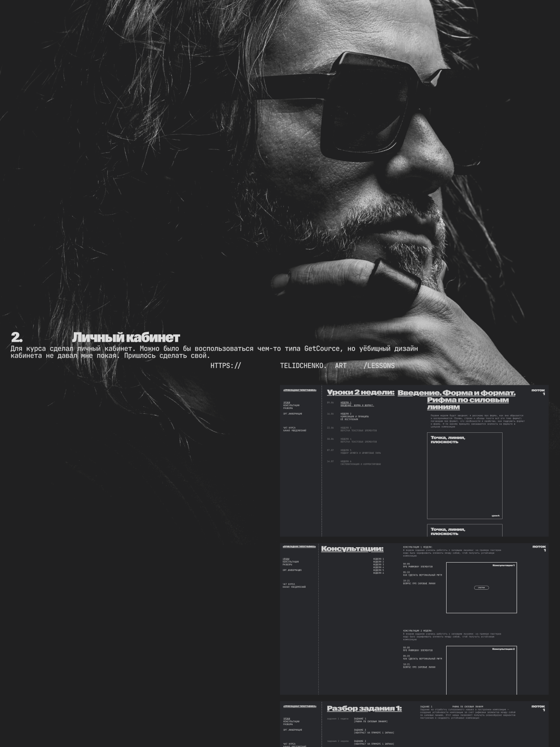Screen dimensions: 560x747
Task: Click 'Прикладная типографика' logo on Разбор screen
Action: coord(300,706)
